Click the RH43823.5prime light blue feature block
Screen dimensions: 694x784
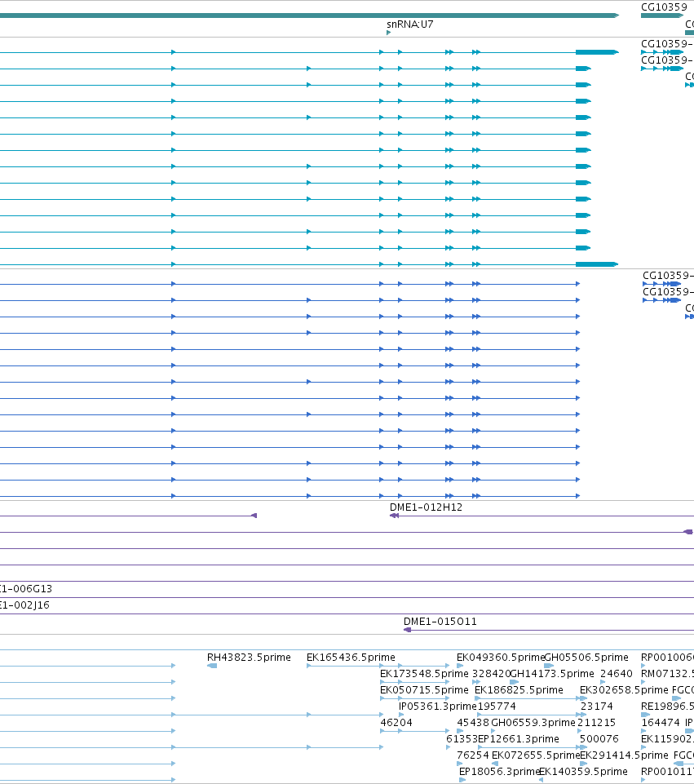pos(212,666)
